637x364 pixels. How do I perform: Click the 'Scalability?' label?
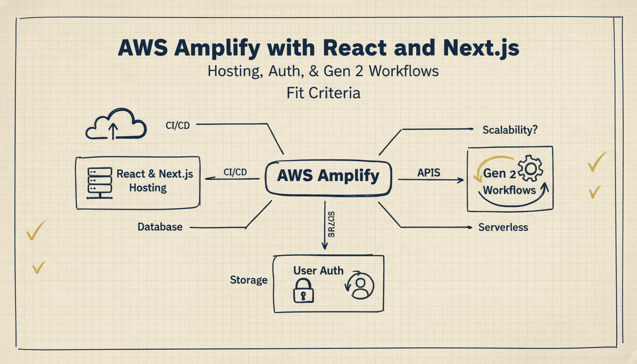tap(510, 129)
